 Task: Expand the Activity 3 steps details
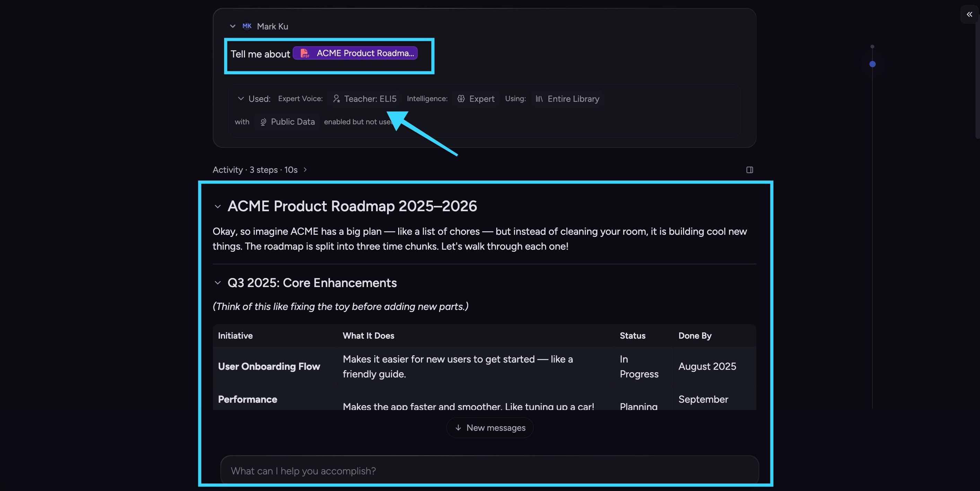pos(260,170)
